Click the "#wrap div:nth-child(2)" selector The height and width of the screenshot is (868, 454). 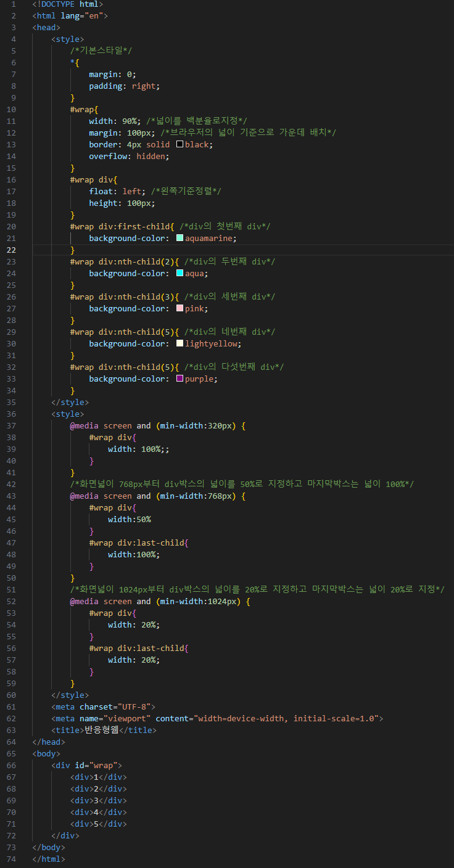pos(123,261)
